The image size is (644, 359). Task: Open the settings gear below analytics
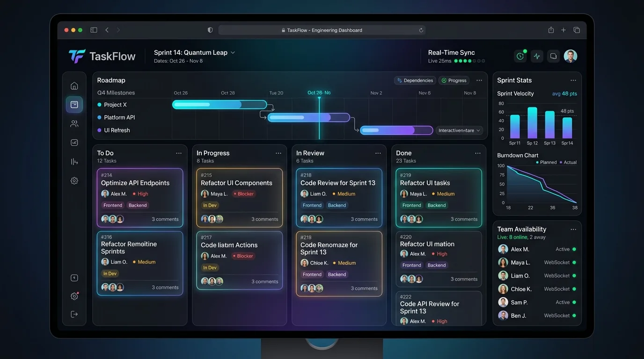click(74, 180)
